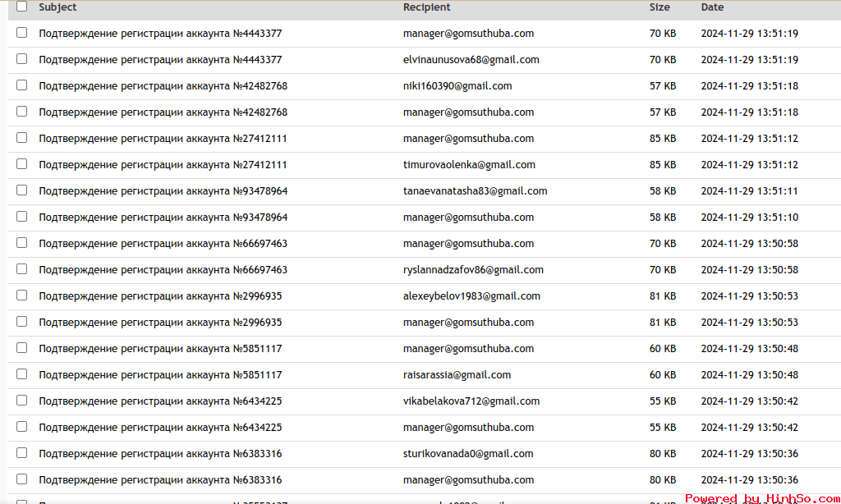This screenshot has width=841, height=504.
Task: Open subject №2996935 sent to alexeybelov1983@gmail.com
Action: pos(160,296)
